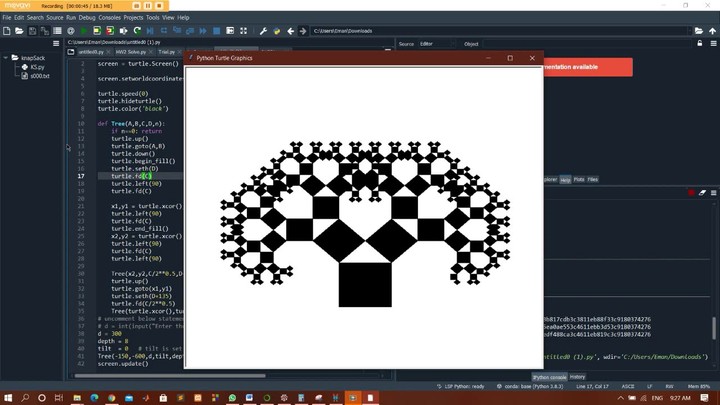Open the IPython console options menu
The image size is (720, 405).
point(714,193)
